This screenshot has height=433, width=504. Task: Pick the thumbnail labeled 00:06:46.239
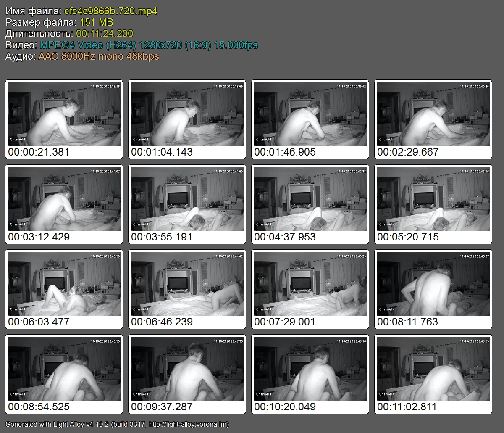pos(187,284)
